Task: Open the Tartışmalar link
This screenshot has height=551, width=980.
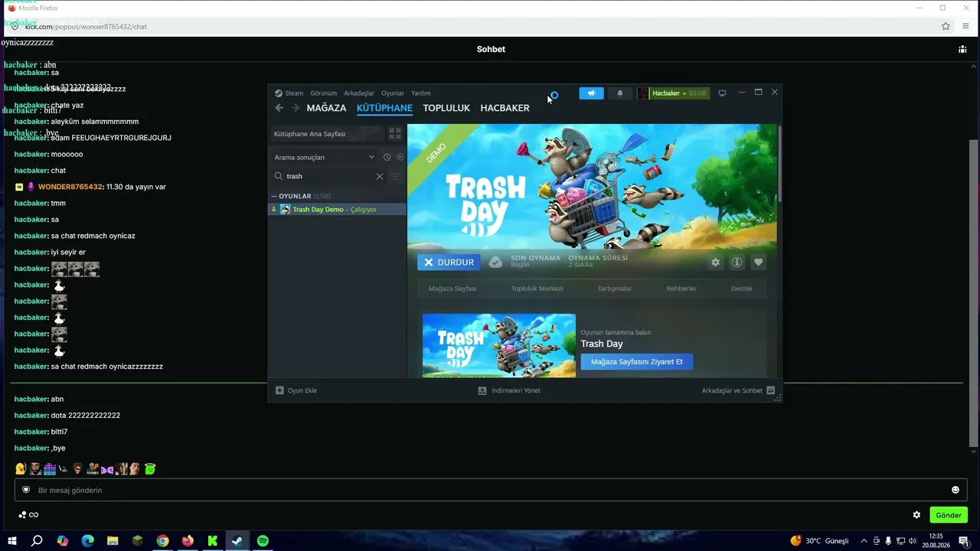Action: tap(615, 289)
